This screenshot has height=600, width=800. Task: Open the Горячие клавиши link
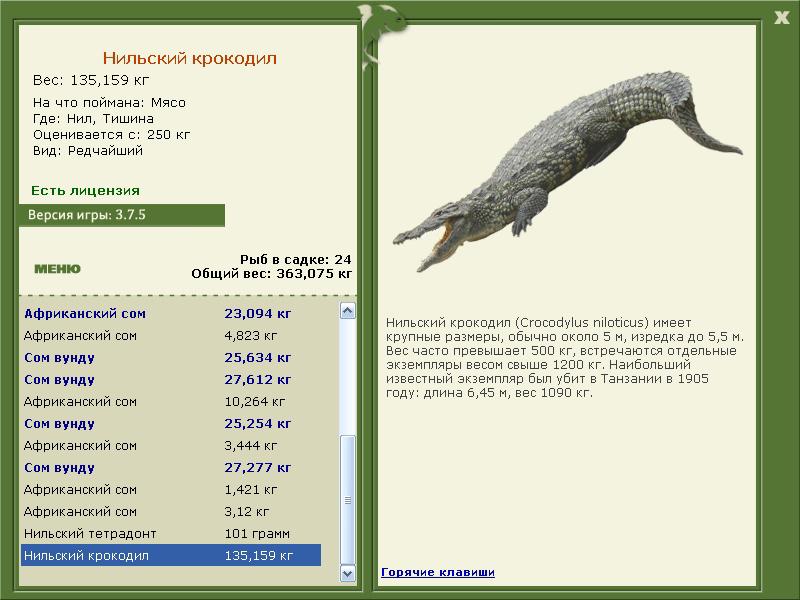tap(438, 572)
